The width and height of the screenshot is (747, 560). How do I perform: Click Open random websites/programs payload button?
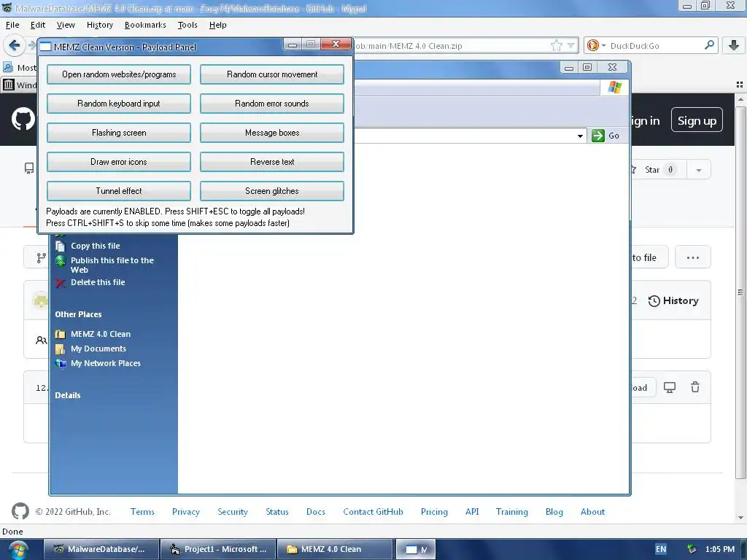pos(119,74)
